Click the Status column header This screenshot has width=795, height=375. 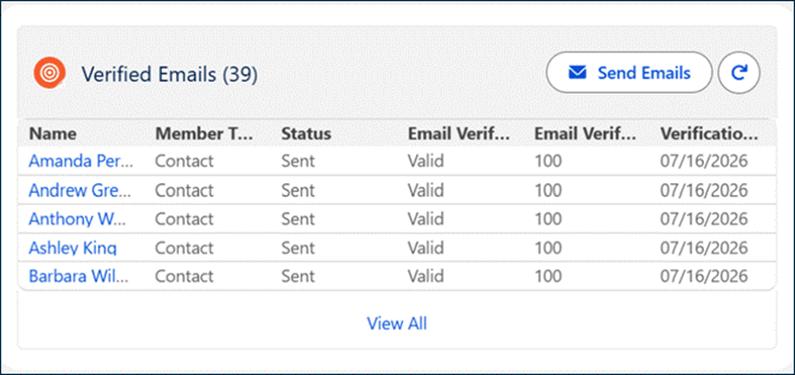coord(306,134)
